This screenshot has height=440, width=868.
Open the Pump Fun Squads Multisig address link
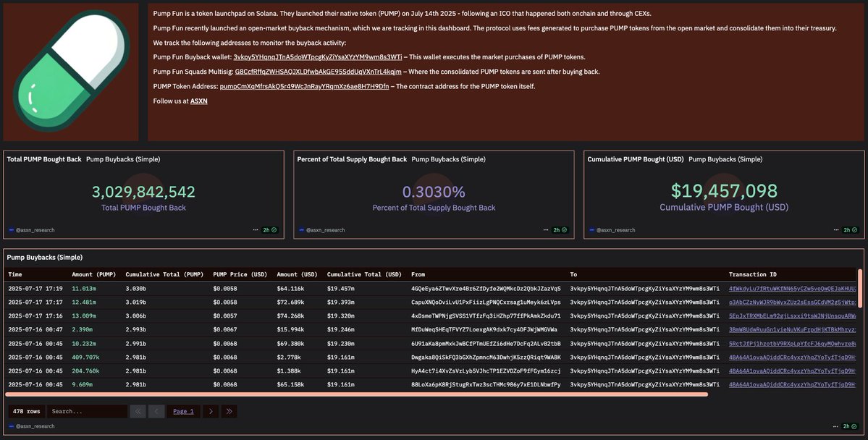coord(319,72)
